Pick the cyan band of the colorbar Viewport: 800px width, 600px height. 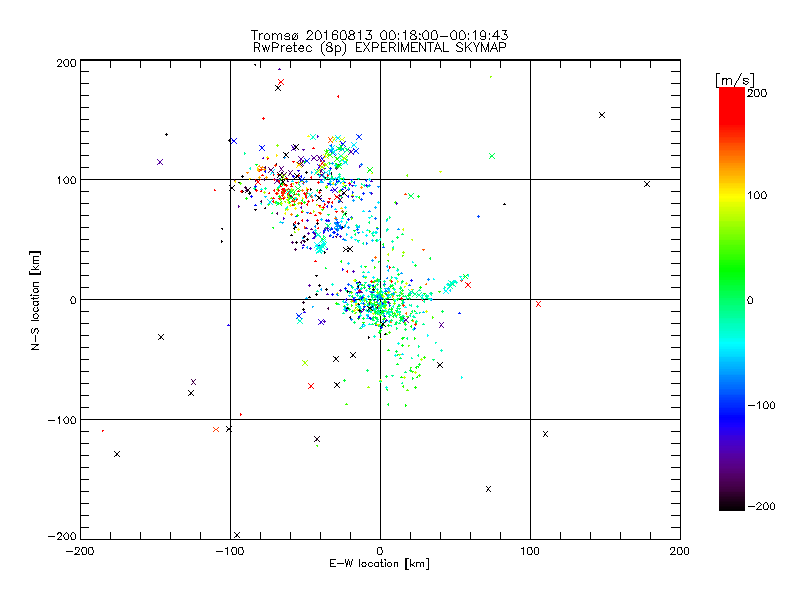coord(732,344)
